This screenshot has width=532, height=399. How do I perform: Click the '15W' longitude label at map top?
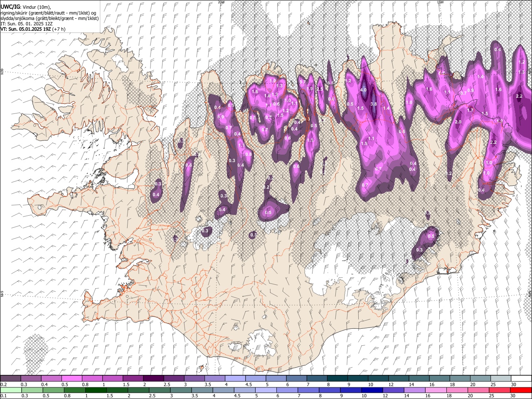coord(440,2)
